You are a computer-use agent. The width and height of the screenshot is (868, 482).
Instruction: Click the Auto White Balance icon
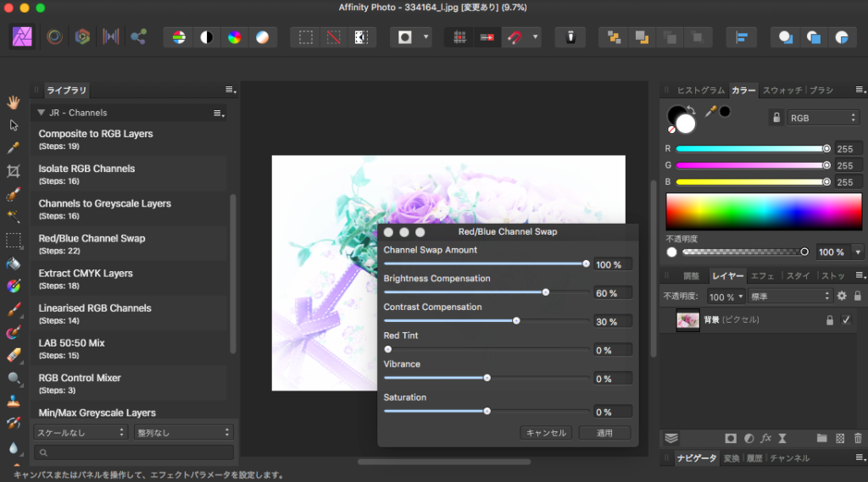(x=263, y=37)
